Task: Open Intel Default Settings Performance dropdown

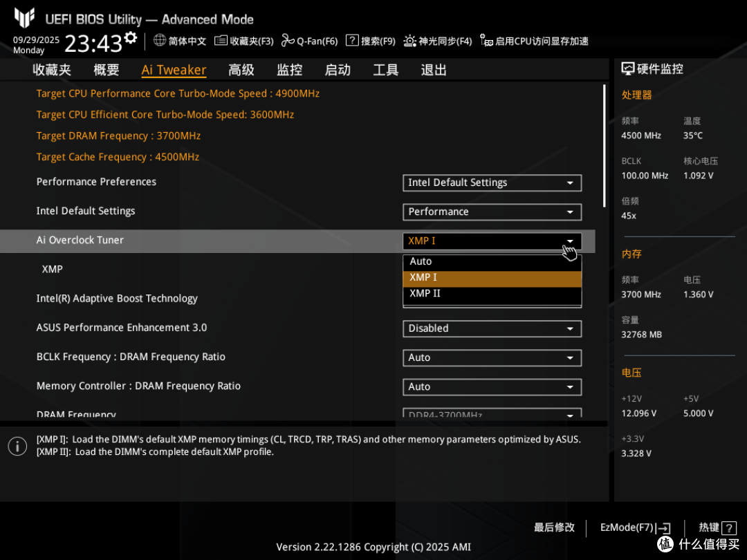Action: pos(492,212)
